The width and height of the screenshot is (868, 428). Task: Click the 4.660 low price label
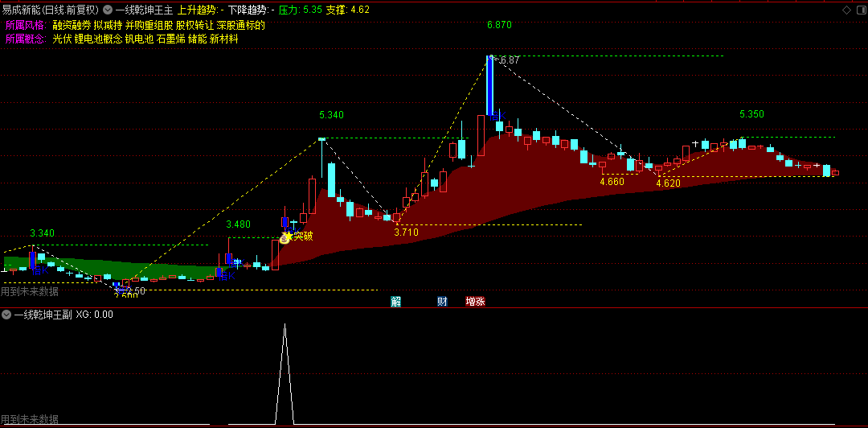612,181
